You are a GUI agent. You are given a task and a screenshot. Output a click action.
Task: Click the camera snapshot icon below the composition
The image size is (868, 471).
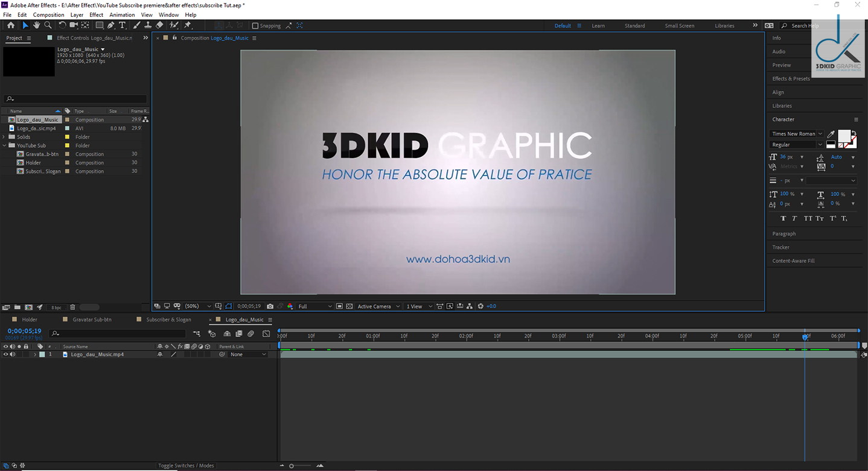(x=269, y=306)
